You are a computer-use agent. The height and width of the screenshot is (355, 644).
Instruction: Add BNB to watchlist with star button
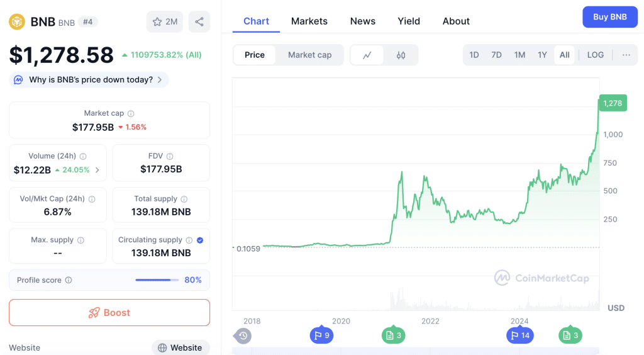[165, 22]
